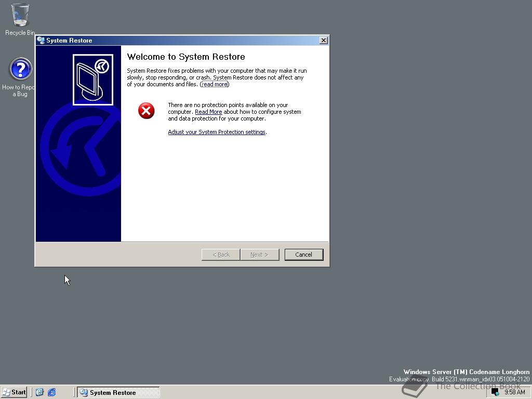
Task: Open the 'read more' link
Action: [215, 84]
